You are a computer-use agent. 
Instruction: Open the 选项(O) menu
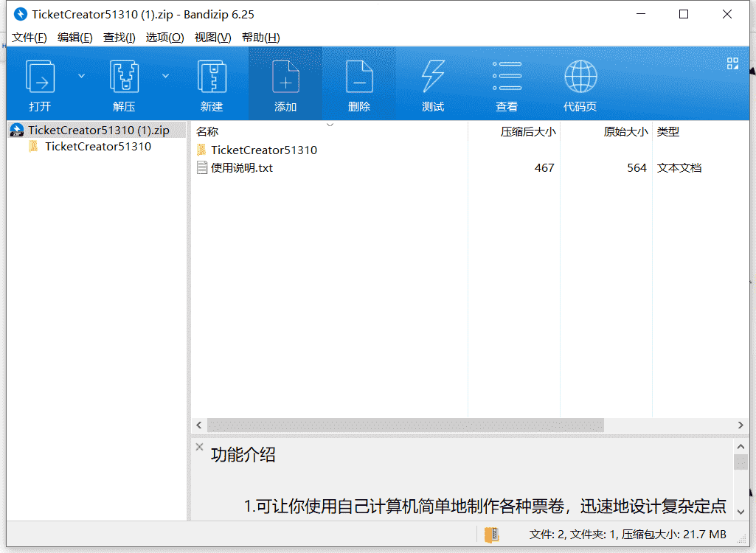(165, 37)
